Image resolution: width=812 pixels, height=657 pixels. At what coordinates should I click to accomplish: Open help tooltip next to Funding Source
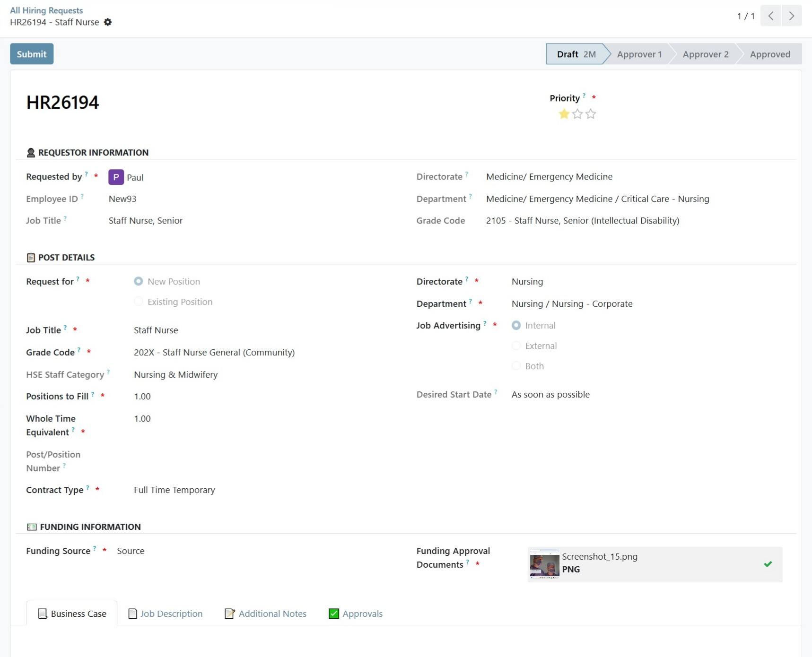click(95, 548)
